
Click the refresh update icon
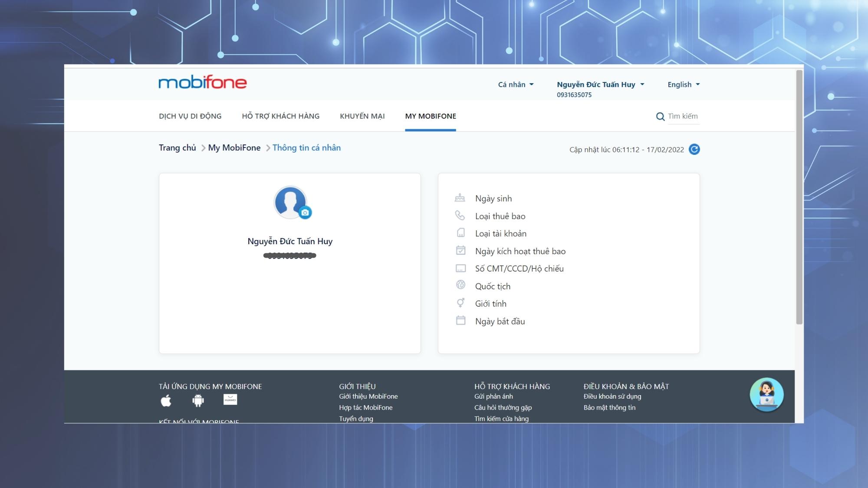point(694,149)
